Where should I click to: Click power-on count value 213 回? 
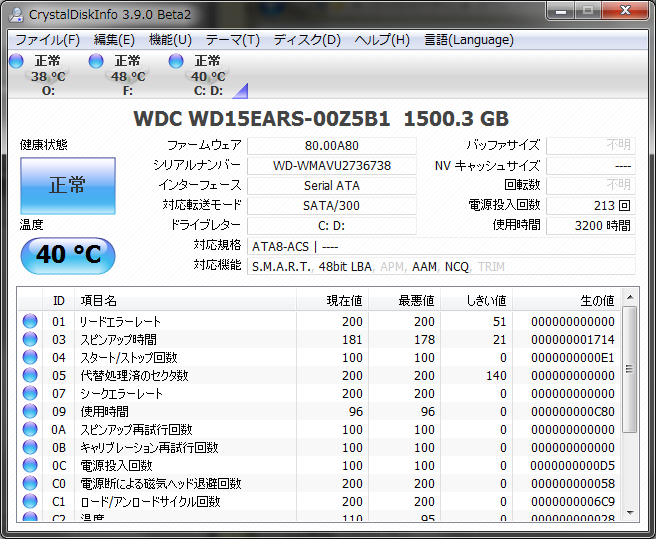(591, 206)
